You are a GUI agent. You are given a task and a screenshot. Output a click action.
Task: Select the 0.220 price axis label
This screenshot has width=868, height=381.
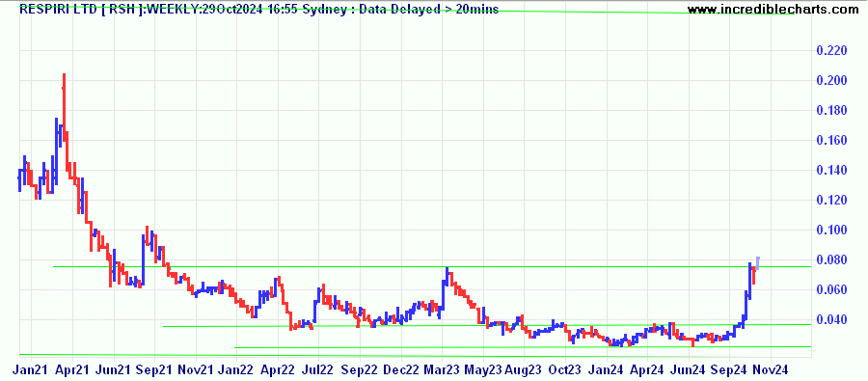coord(832,51)
